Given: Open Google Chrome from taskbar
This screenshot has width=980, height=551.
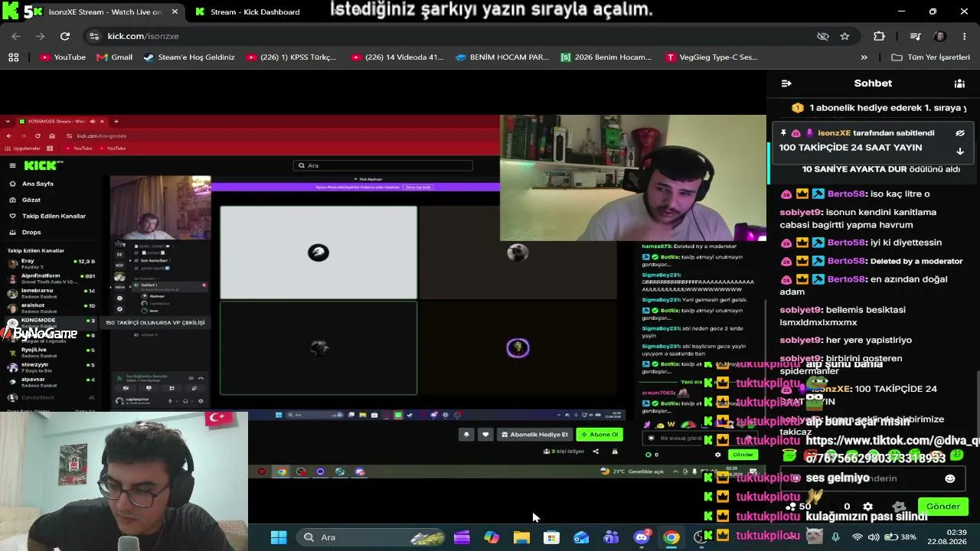Looking at the screenshot, I should pyautogui.click(x=671, y=537).
